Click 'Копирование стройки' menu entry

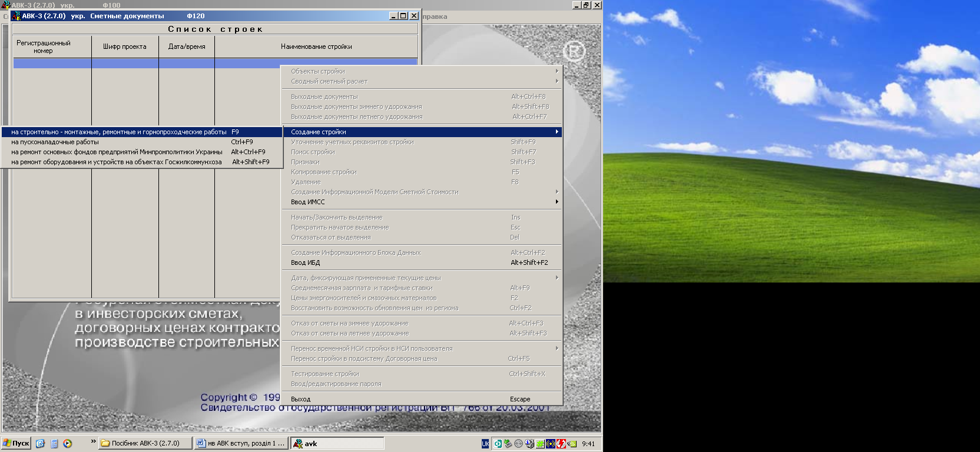coord(422,172)
